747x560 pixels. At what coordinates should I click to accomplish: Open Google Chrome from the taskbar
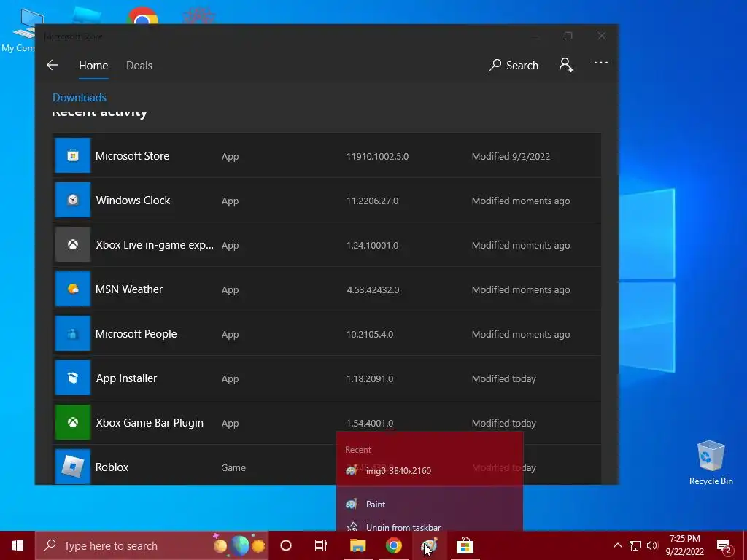(393, 545)
